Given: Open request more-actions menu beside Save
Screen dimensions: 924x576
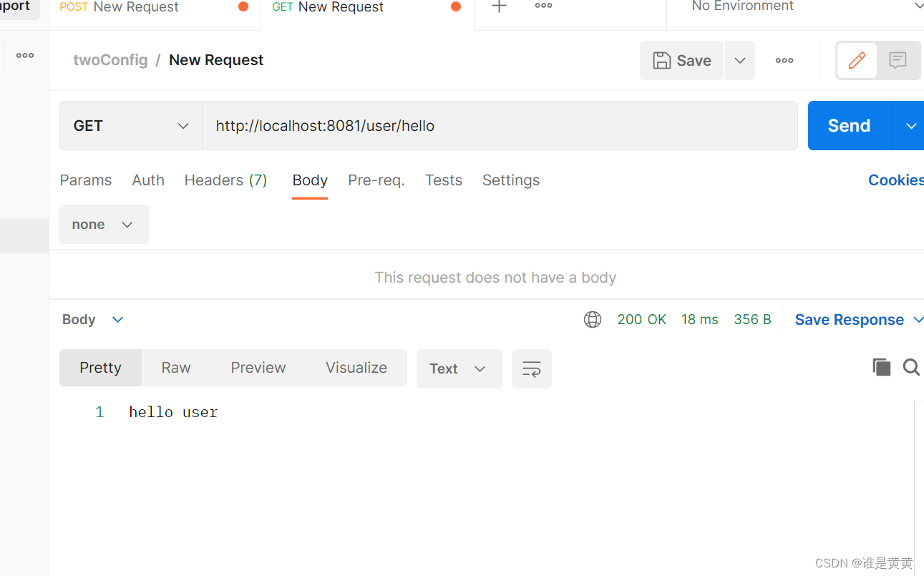Looking at the screenshot, I should pos(784,60).
